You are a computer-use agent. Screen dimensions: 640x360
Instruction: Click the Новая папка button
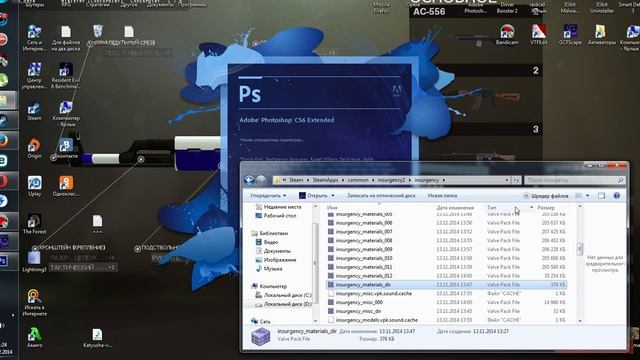442,196
